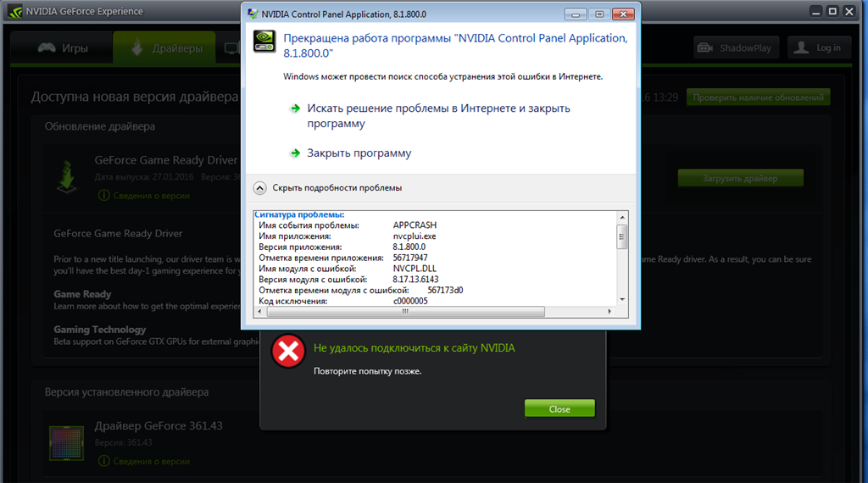The height and width of the screenshot is (483, 868).
Task: Click right arrow of horizontal scrollbar
Action: pos(609,312)
